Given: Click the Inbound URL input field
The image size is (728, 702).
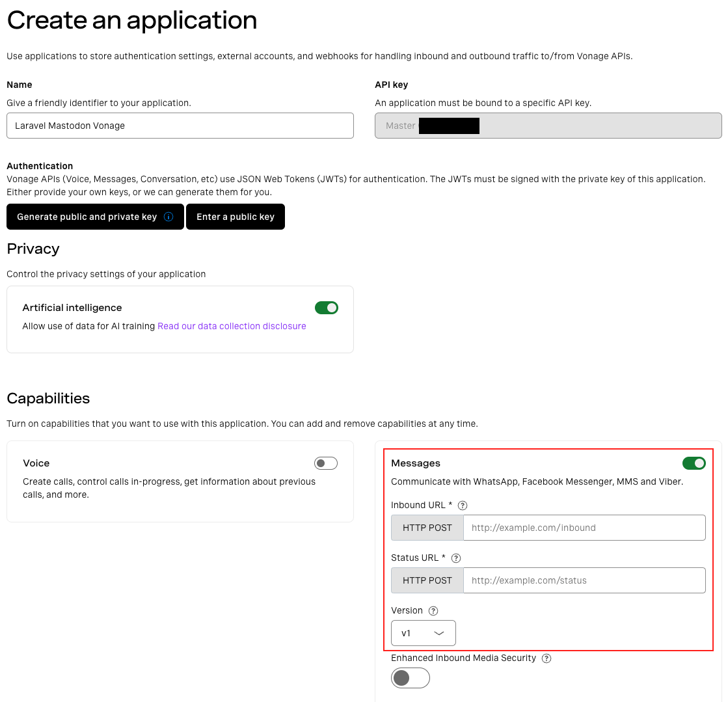Looking at the screenshot, I should pyautogui.click(x=584, y=528).
